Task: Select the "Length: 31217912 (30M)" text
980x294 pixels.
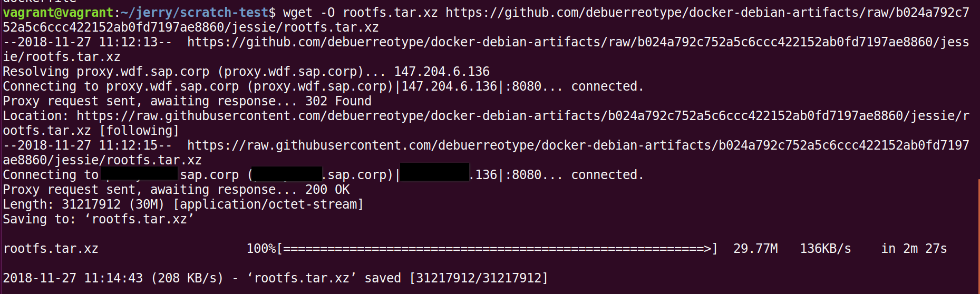Action: pyautogui.click(x=84, y=204)
